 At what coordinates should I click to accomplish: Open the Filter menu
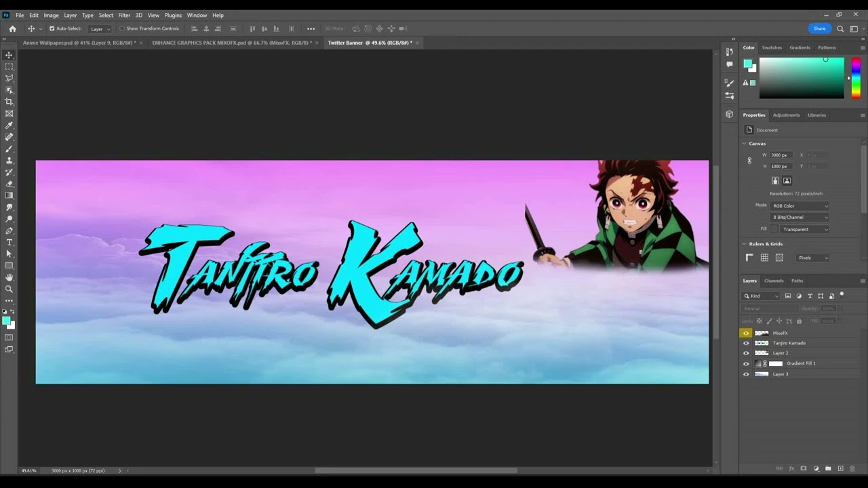pos(124,15)
